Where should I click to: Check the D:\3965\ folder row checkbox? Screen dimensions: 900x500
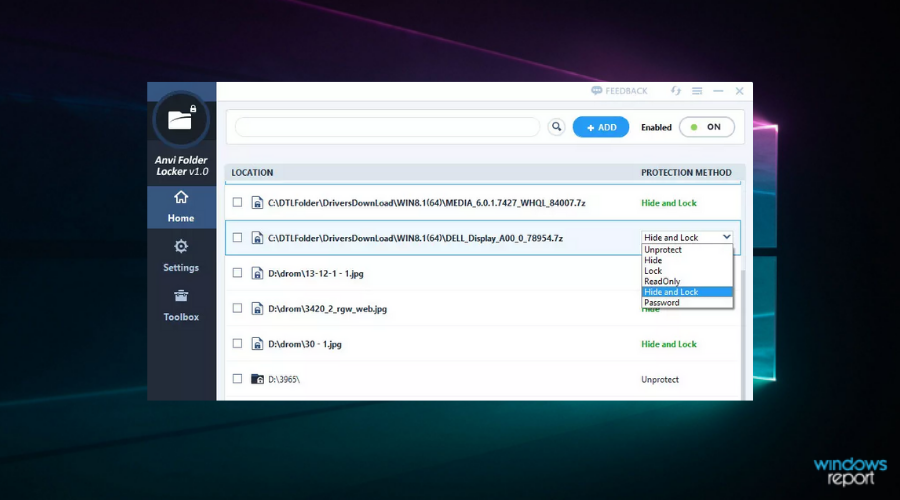tap(237, 379)
